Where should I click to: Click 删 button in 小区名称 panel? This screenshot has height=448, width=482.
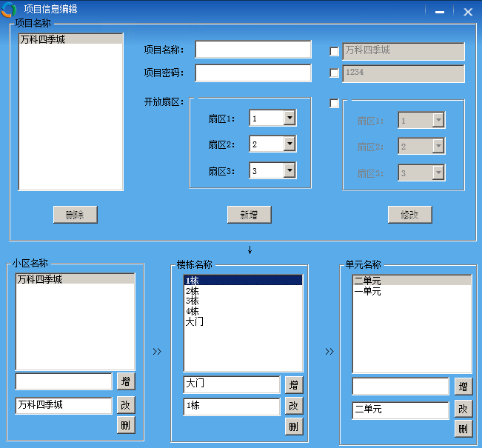click(x=126, y=424)
